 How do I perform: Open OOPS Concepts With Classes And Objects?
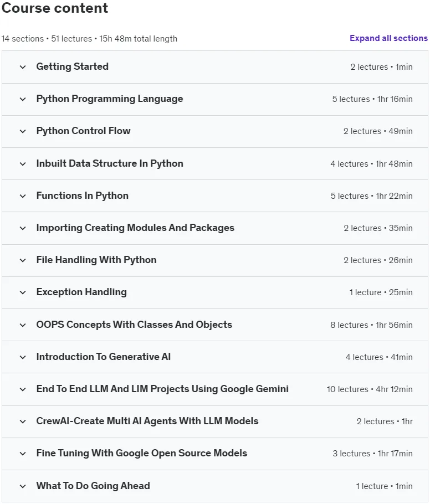134,325
